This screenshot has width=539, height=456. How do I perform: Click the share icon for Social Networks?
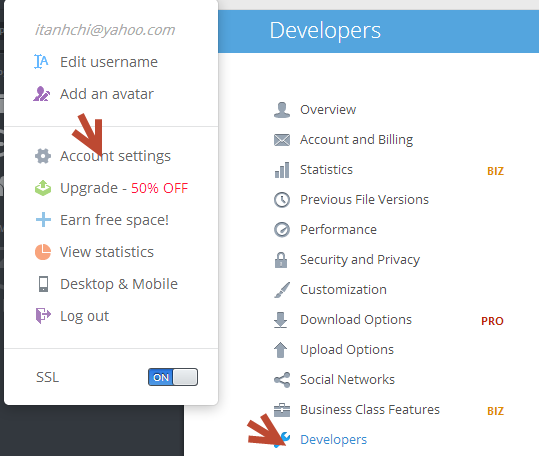pyautogui.click(x=282, y=380)
